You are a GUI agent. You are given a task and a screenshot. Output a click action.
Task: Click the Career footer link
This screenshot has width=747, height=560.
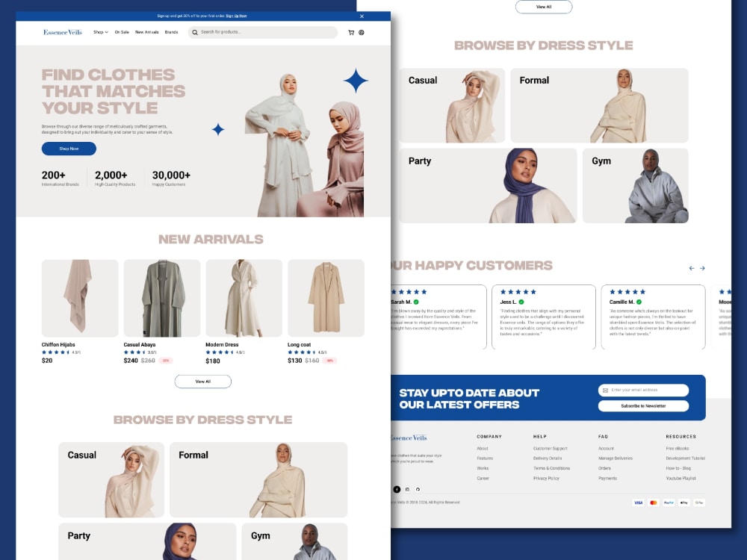coord(483,479)
